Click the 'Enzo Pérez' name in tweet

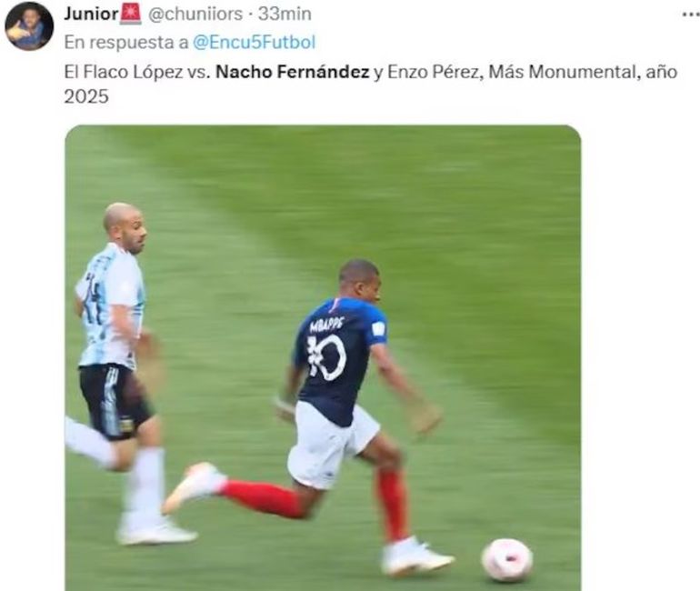[x=433, y=72]
